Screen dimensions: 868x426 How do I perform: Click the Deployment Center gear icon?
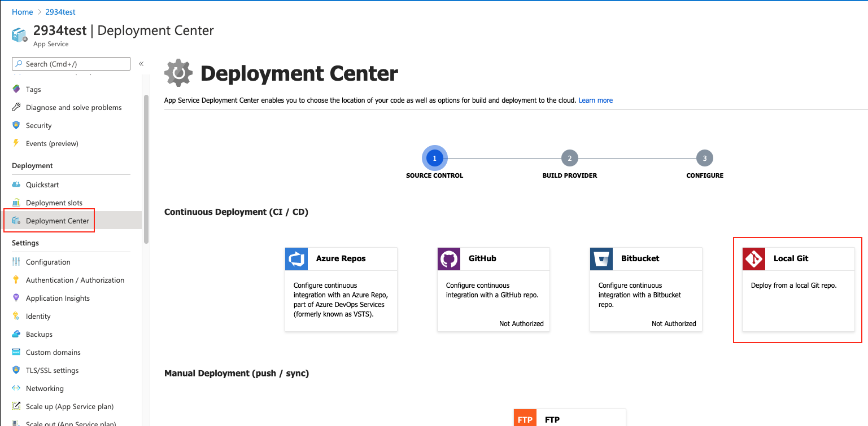coord(178,73)
